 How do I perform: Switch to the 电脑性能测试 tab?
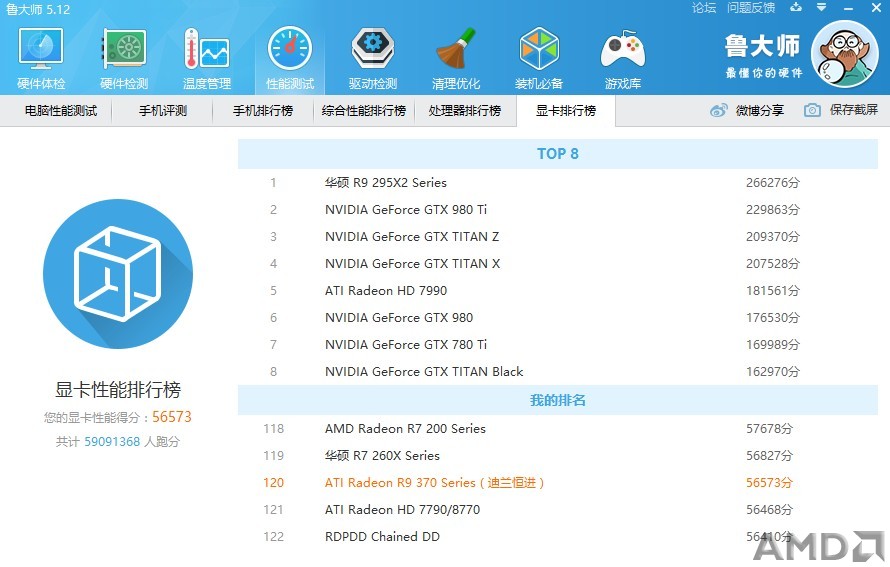[x=61, y=111]
